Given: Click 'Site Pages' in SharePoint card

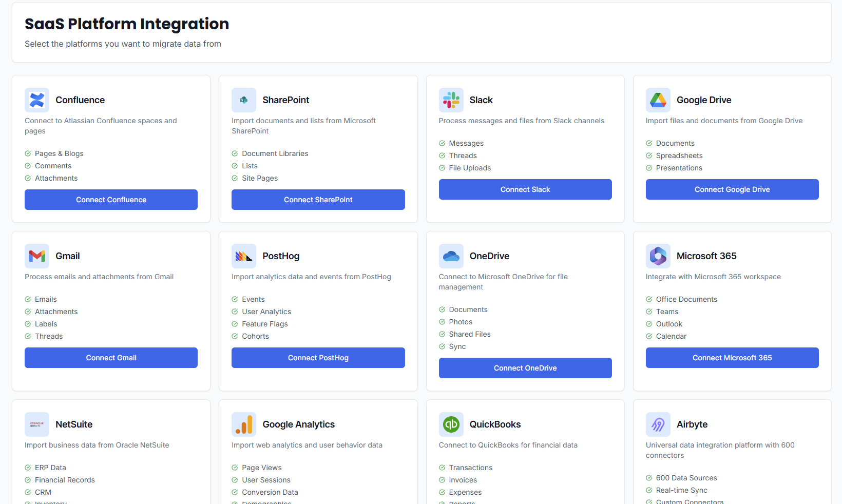Looking at the screenshot, I should click(x=260, y=178).
